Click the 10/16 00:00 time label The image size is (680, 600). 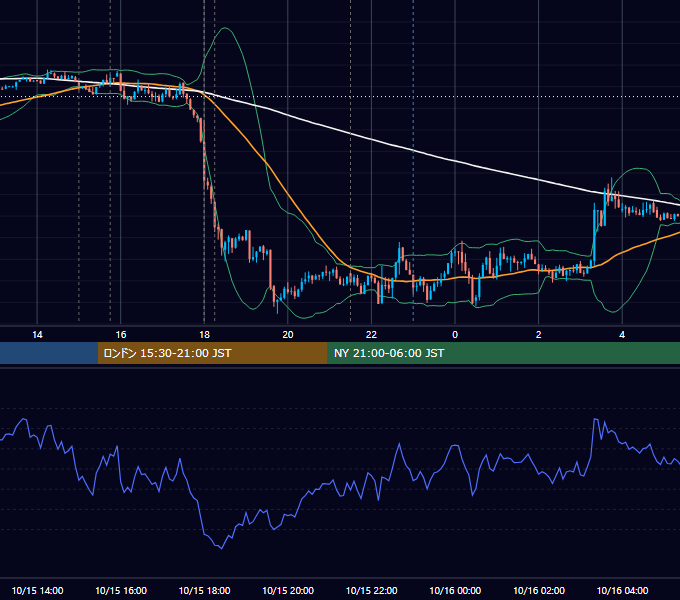[455, 590]
